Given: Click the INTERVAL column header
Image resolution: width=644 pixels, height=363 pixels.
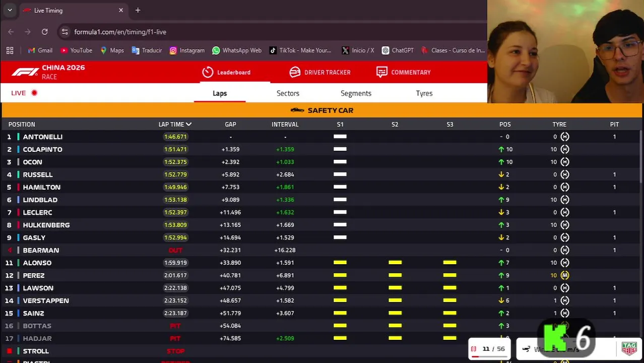Looking at the screenshot, I should (285, 124).
